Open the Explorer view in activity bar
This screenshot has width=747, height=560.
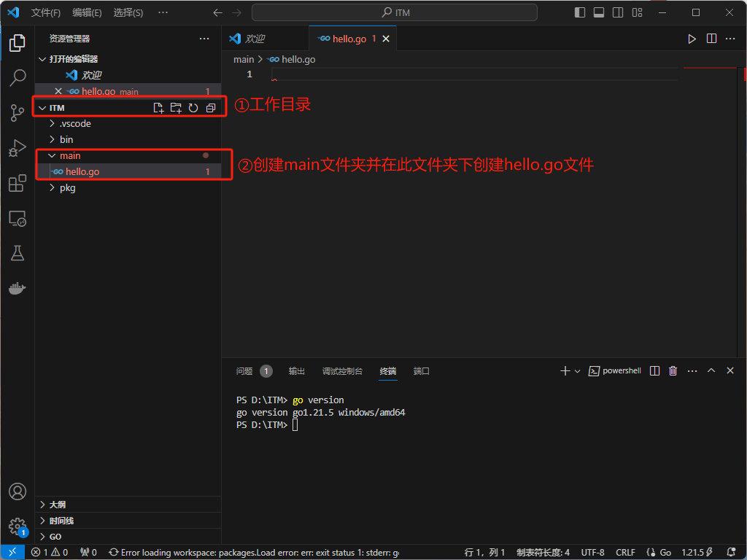coord(18,43)
